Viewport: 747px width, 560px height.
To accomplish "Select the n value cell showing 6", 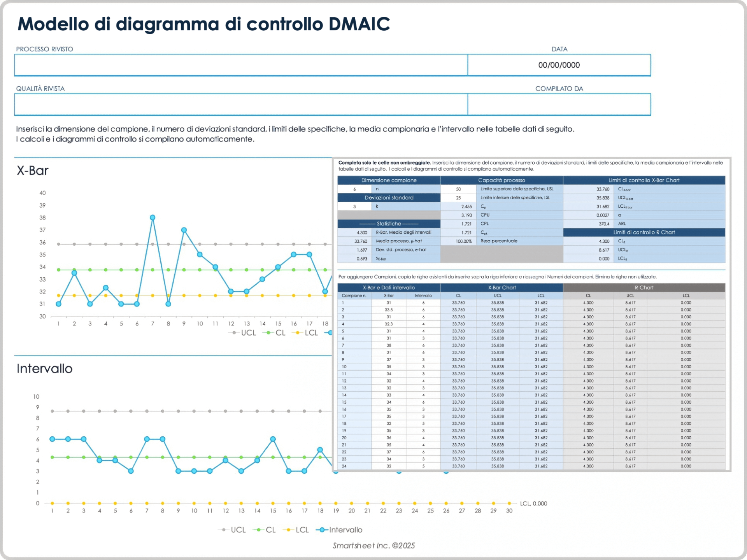I will [354, 189].
